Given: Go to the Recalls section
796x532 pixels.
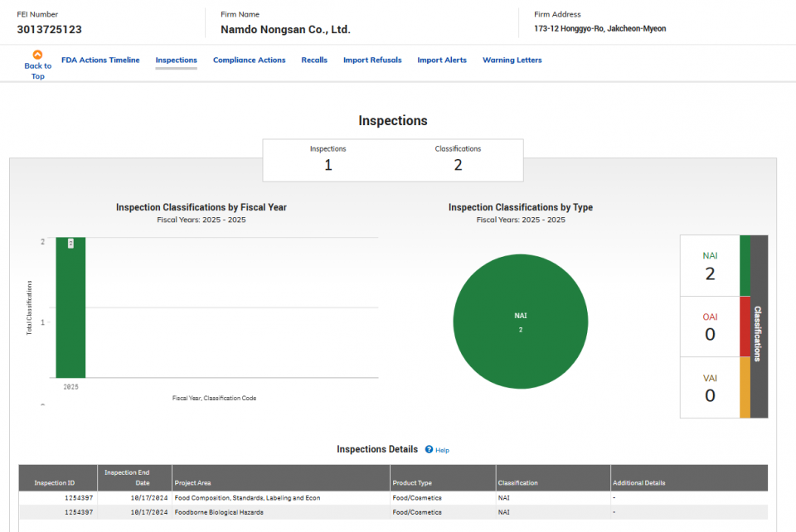Looking at the screenshot, I should coord(314,60).
